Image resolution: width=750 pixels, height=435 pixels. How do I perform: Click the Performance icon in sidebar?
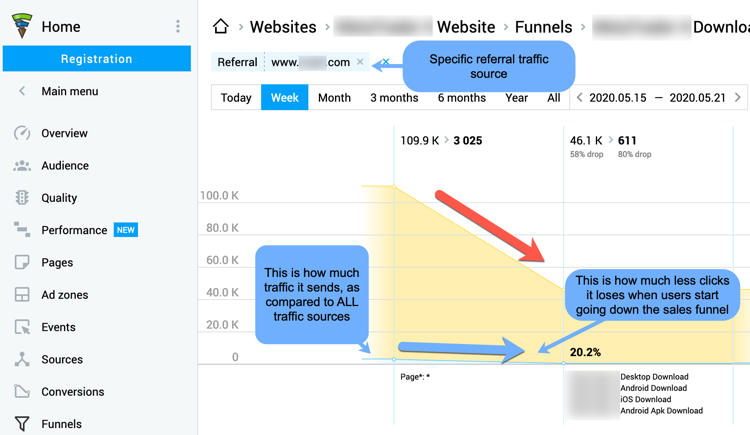pos(22,230)
